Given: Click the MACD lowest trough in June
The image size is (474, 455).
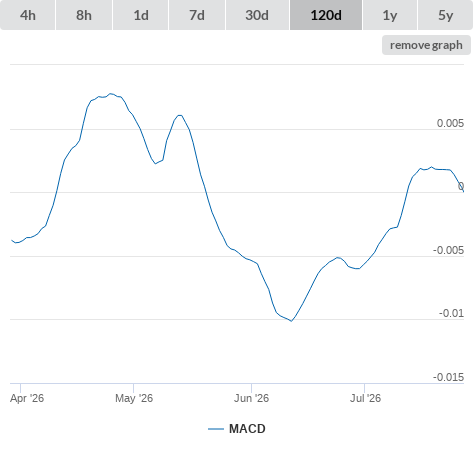Looking at the screenshot, I should coord(292,321).
